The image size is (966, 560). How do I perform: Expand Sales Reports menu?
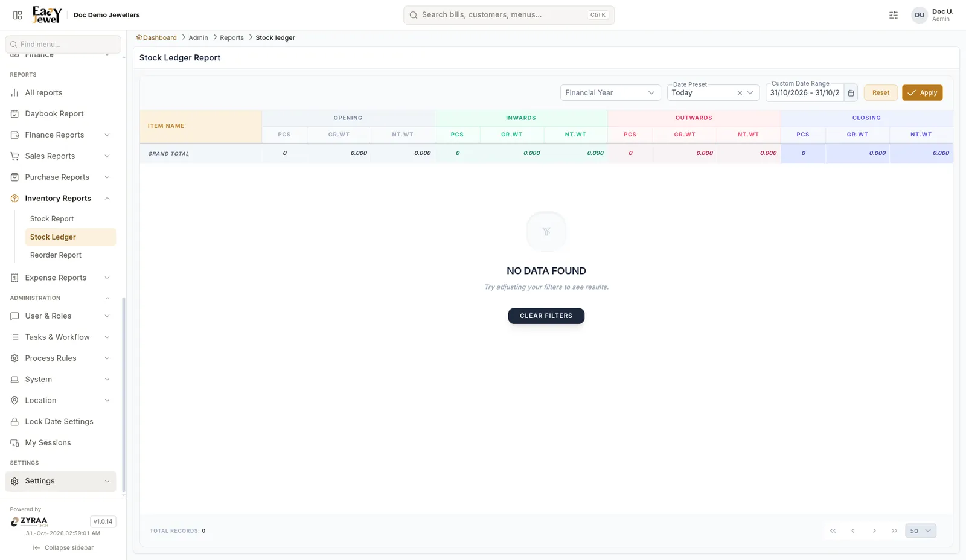(x=60, y=156)
